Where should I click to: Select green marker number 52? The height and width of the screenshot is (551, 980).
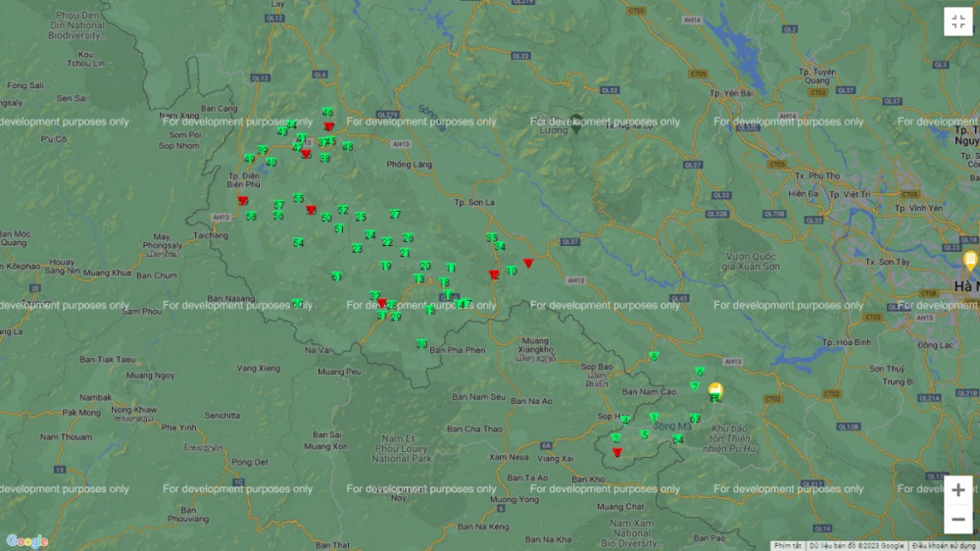coord(342,210)
